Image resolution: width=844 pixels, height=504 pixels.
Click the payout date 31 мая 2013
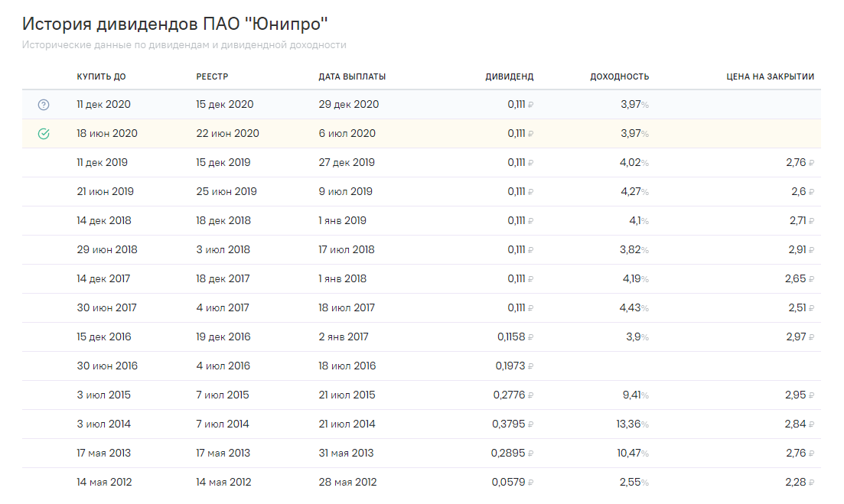click(346, 453)
